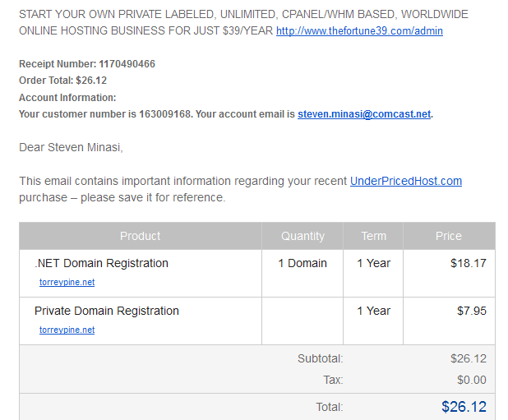Viewport: 508px width, 420px height.
Task: Click the Price column header
Action: [x=449, y=236]
